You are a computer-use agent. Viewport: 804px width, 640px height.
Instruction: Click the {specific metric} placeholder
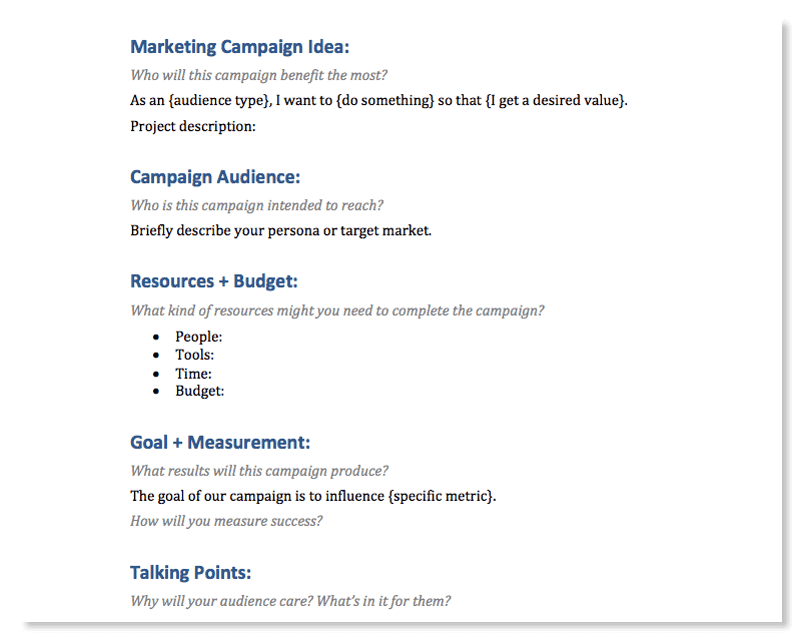tap(441, 496)
